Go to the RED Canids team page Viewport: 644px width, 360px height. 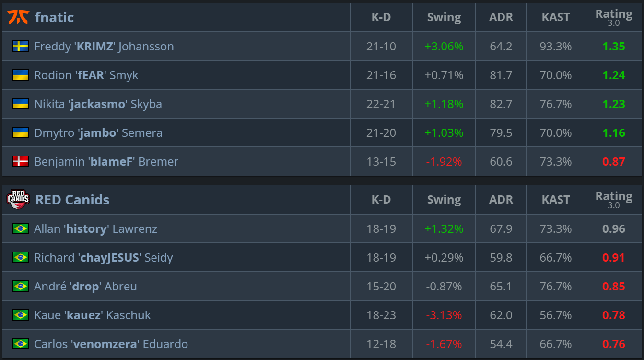pos(72,200)
